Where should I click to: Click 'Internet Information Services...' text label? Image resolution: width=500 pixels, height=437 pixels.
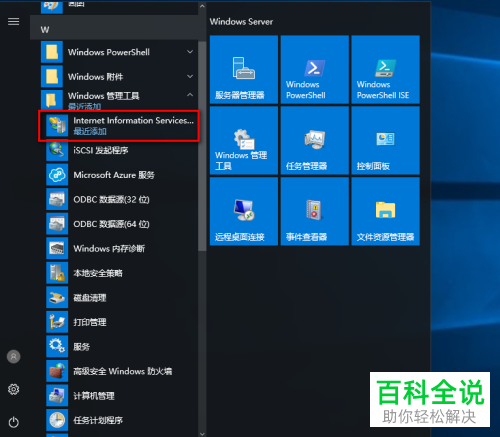(133, 121)
